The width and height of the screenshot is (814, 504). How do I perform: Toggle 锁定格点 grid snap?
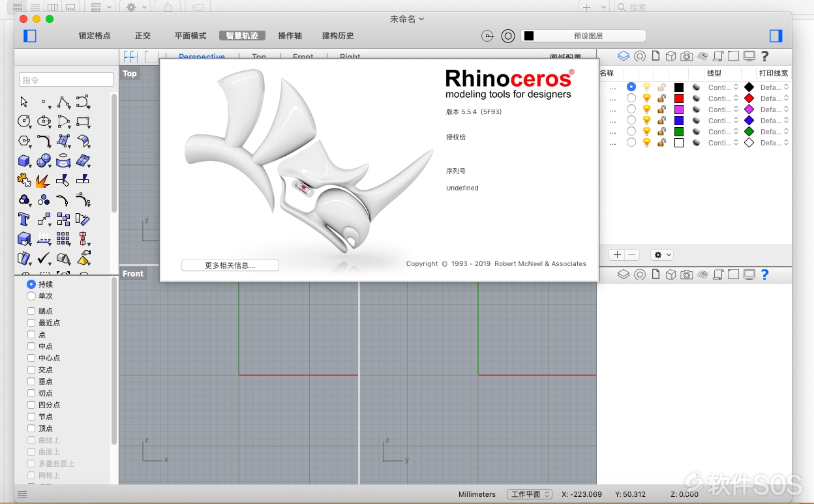point(95,36)
